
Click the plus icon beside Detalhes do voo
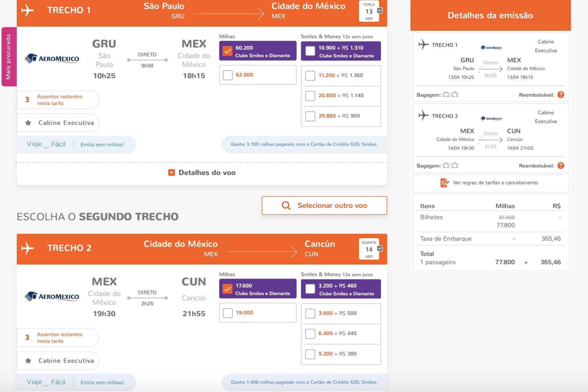point(171,173)
